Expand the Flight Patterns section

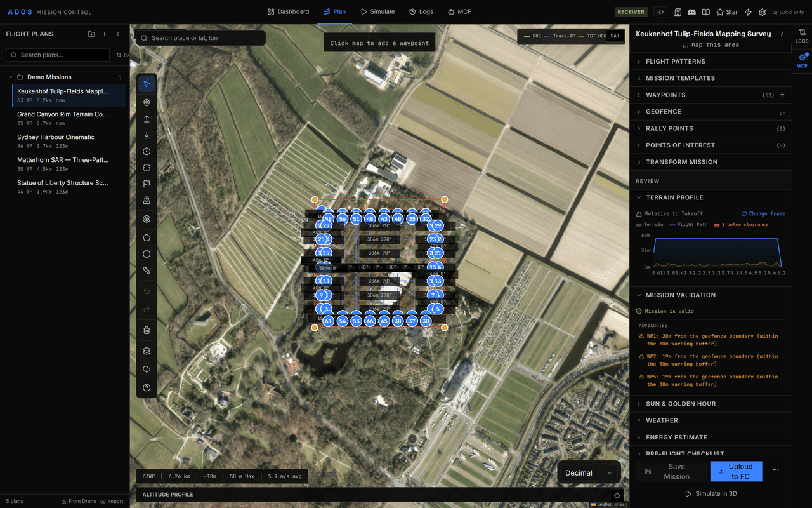(710, 62)
